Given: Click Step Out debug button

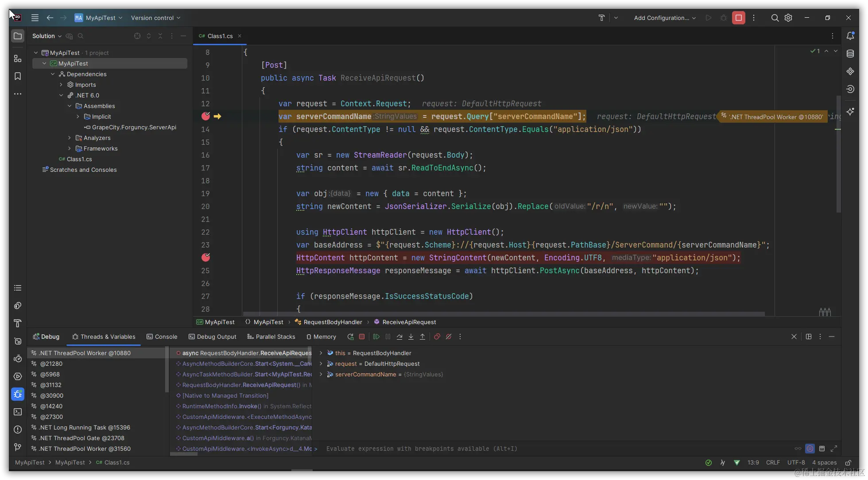Looking at the screenshot, I should [x=422, y=337].
